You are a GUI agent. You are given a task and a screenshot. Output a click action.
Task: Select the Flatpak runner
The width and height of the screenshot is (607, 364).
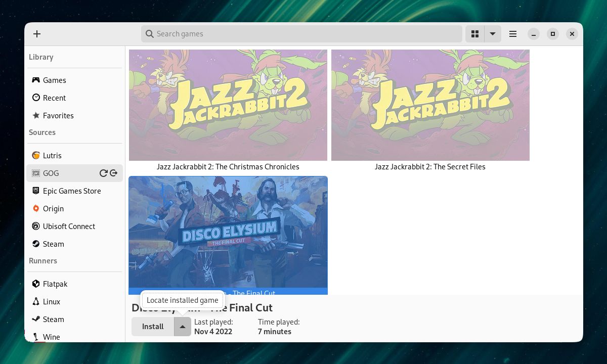(x=55, y=284)
